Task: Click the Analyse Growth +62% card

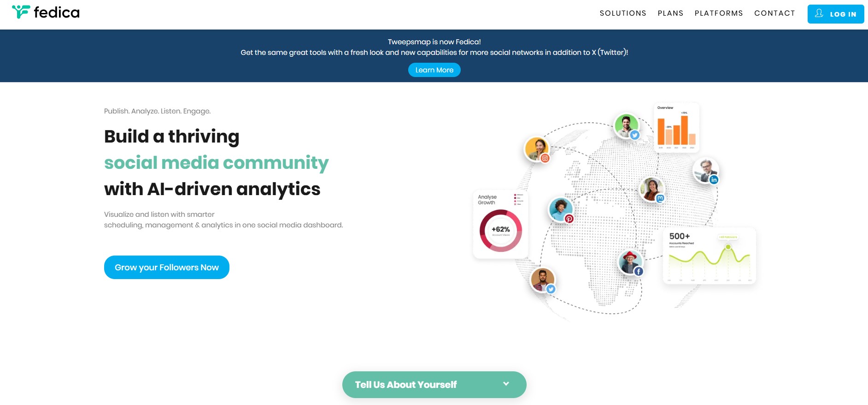Action: coord(501,224)
